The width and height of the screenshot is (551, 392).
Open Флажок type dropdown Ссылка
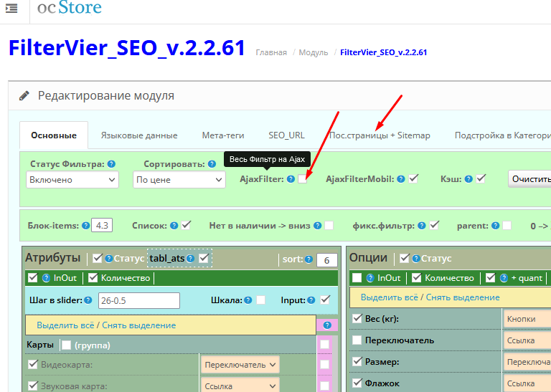coord(527,383)
